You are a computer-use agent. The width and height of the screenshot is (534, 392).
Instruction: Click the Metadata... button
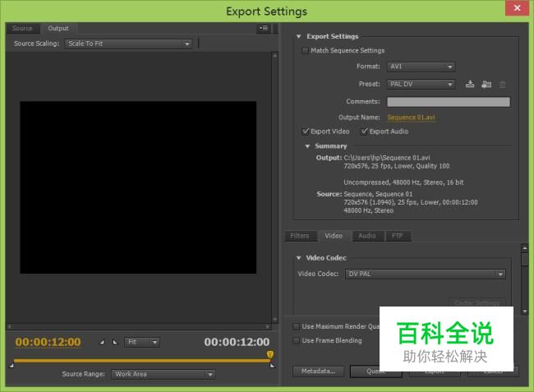coord(318,371)
